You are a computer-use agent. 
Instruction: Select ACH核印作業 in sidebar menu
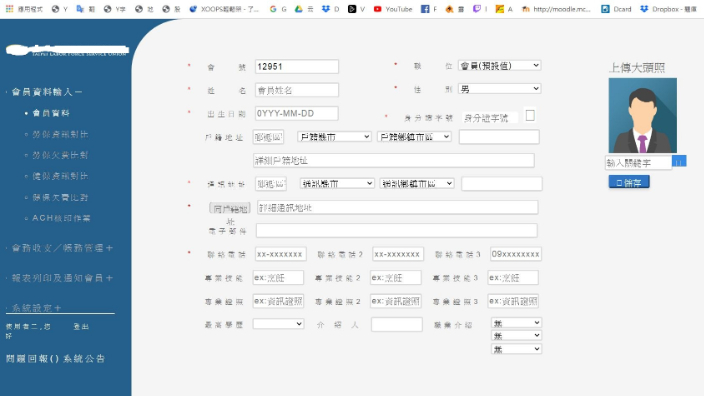point(62,218)
